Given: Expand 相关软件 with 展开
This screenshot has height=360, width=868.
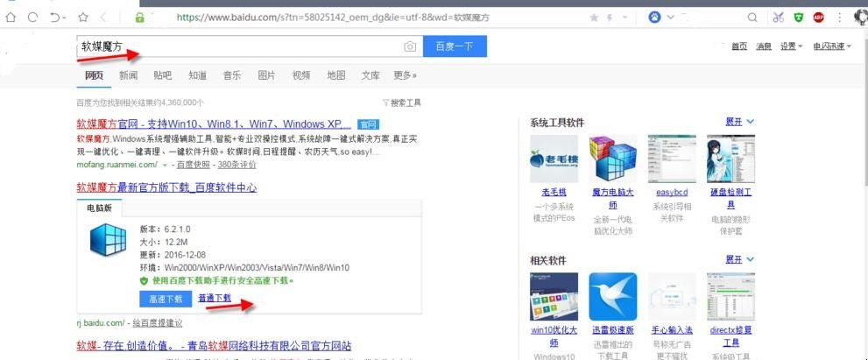Looking at the screenshot, I should click(739, 258).
